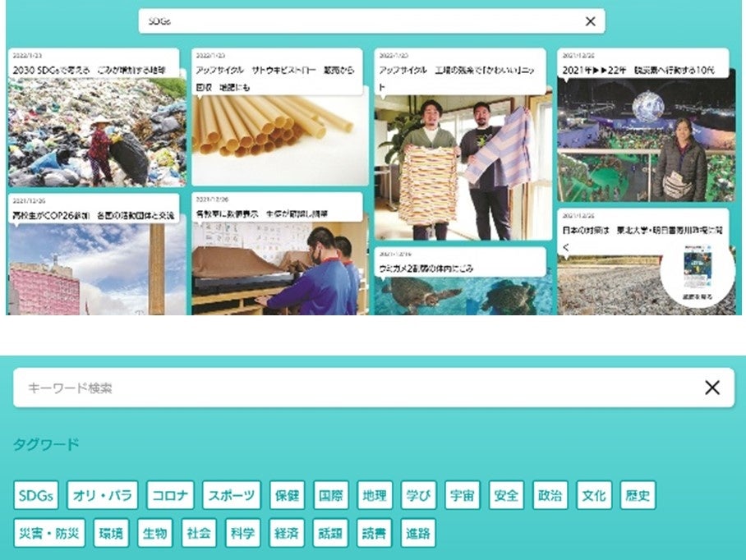Pick the 安全 tag
This screenshot has height=560, width=746.
coord(506,495)
